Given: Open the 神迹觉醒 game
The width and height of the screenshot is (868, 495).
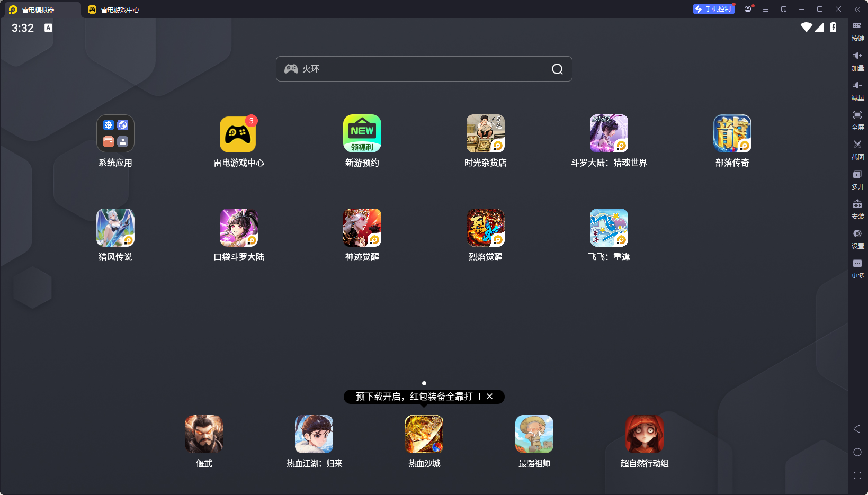Looking at the screenshot, I should pyautogui.click(x=362, y=228).
